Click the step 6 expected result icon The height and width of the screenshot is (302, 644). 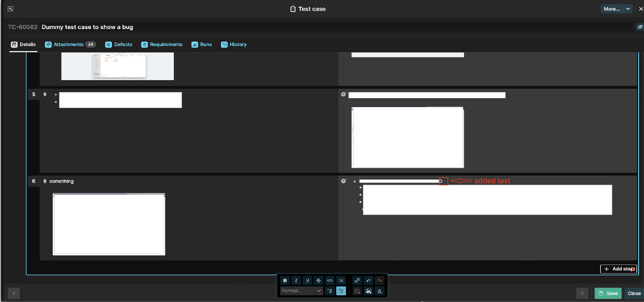(x=343, y=181)
